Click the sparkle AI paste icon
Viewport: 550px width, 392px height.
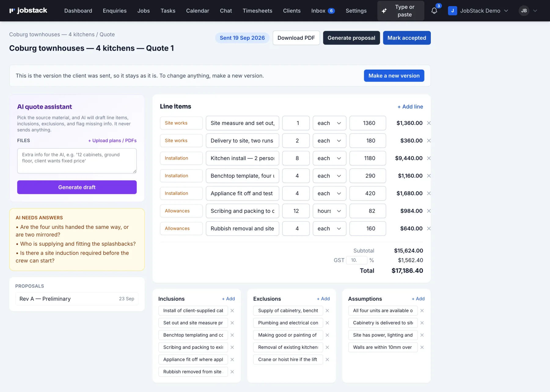[384, 11]
